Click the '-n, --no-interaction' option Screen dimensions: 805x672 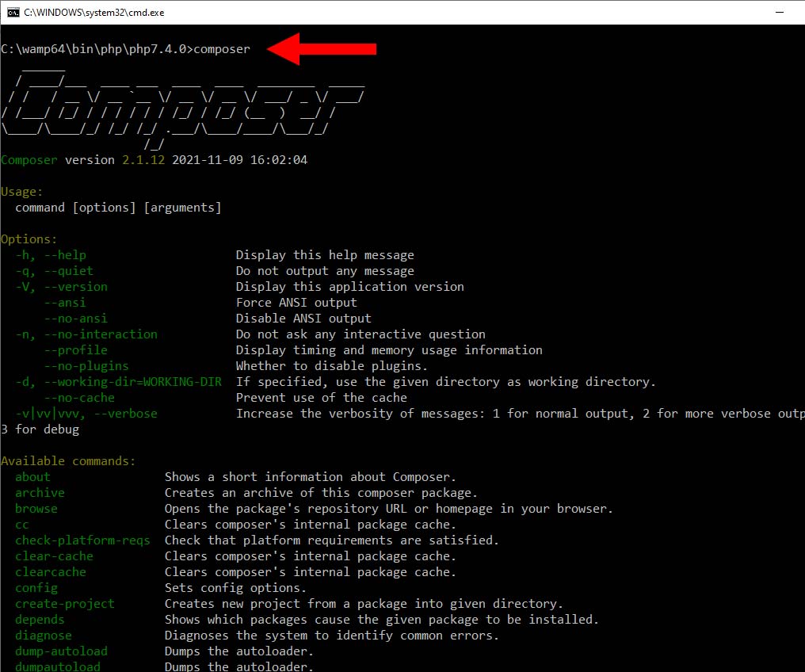[86, 334]
